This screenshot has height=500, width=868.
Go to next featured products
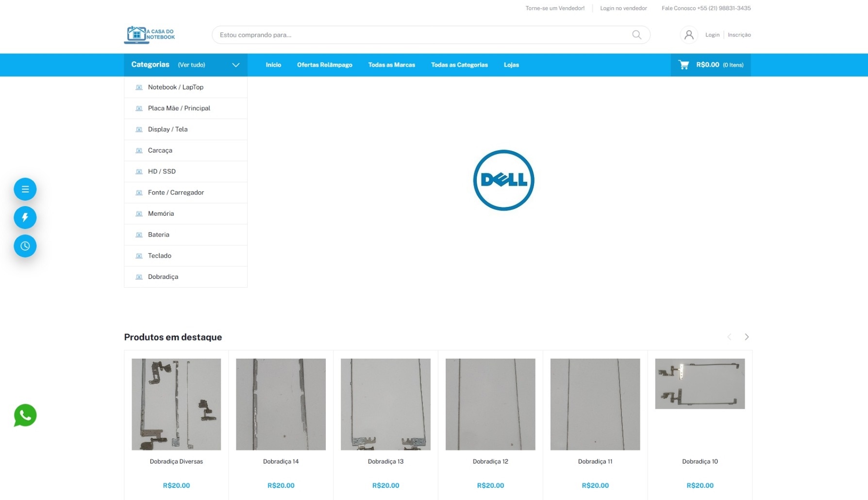pos(747,337)
